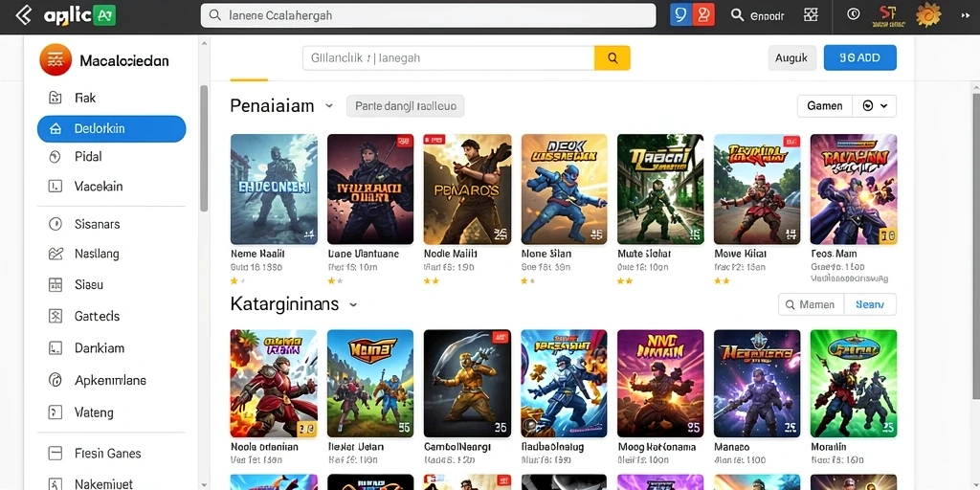Click the orange sun avatar icon

(x=928, y=15)
